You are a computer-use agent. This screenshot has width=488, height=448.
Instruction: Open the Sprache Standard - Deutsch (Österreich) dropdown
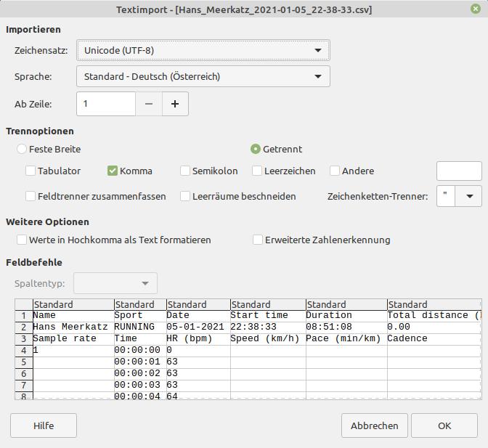pyautogui.click(x=203, y=76)
